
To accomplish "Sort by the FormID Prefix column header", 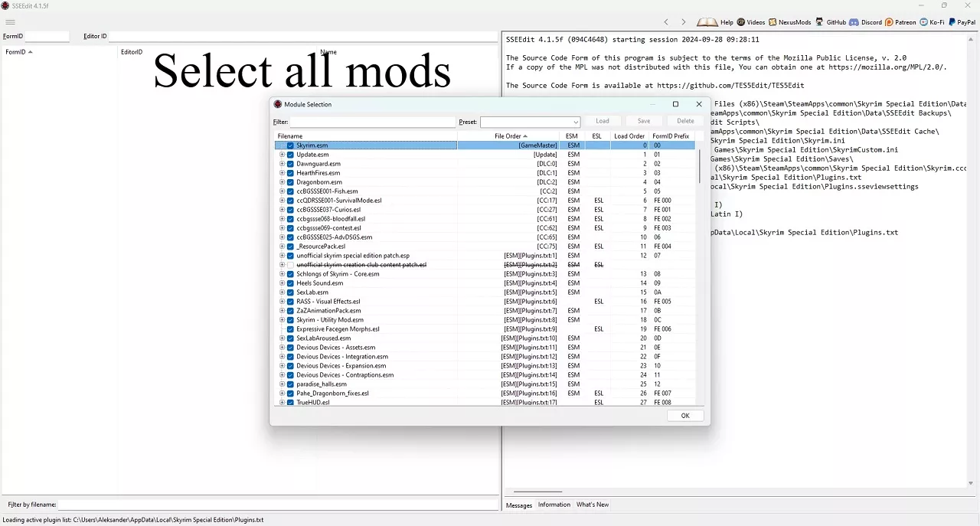I will click(671, 136).
